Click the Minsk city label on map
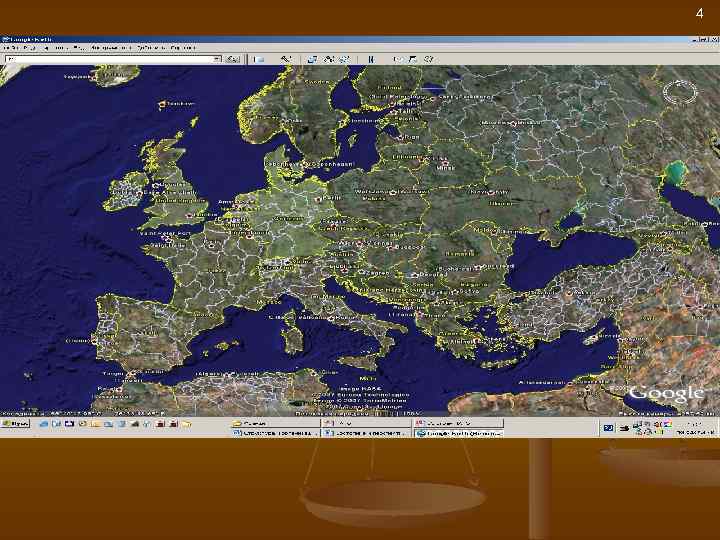 click(x=445, y=168)
